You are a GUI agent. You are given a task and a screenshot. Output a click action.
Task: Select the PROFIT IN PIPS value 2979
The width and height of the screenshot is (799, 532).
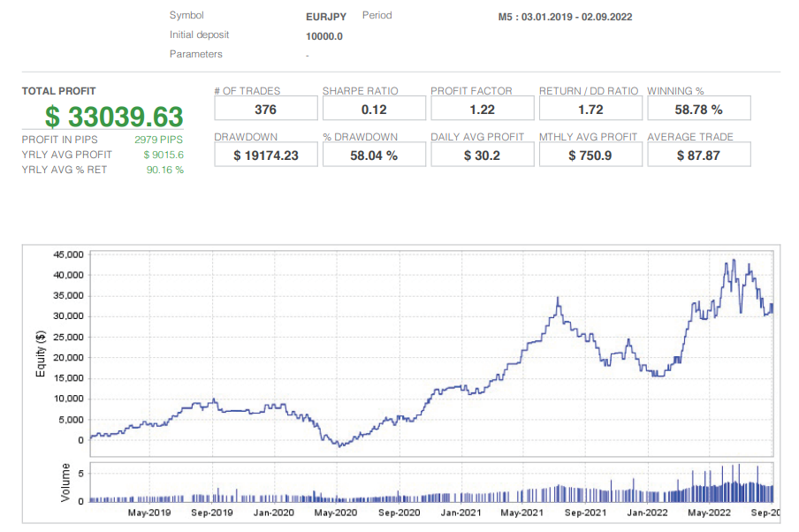[157, 140]
